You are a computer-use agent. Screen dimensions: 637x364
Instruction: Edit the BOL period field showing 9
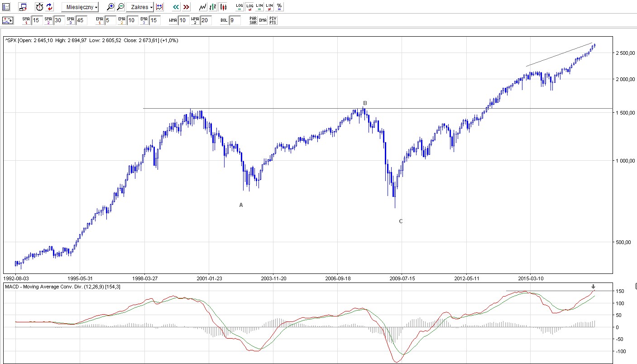pos(235,20)
